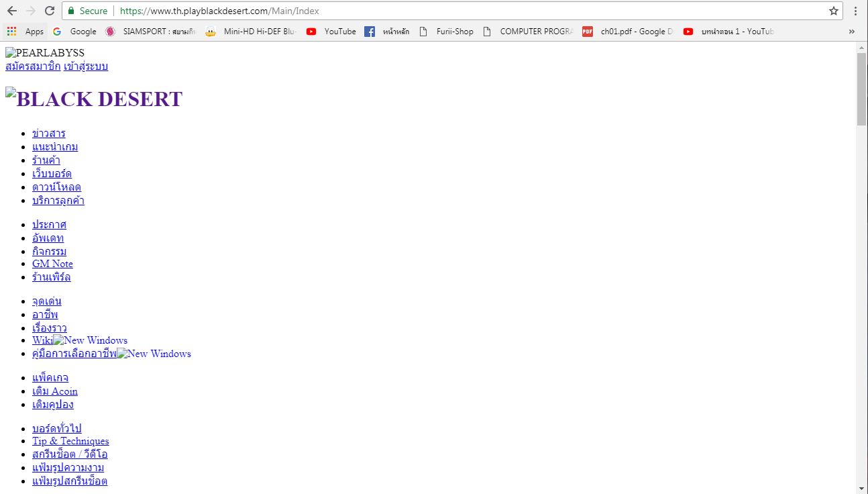Open the แฟ้มรูปความงาม link
The height and width of the screenshot is (494, 868).
[68, 467]
